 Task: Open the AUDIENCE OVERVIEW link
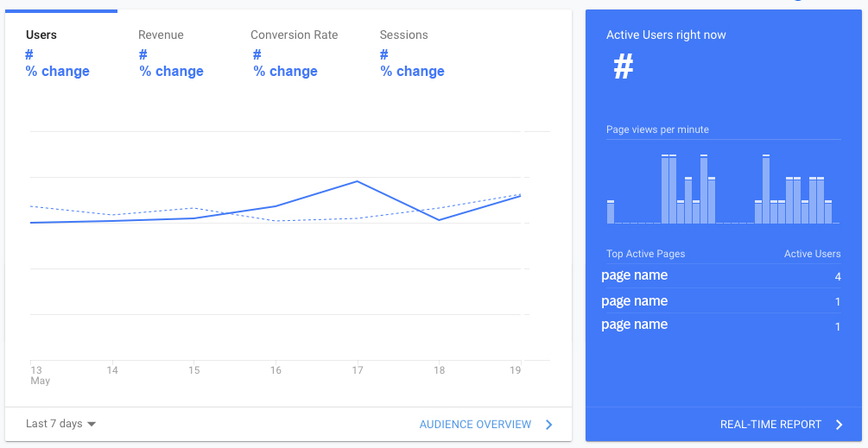tap(475, 425)
